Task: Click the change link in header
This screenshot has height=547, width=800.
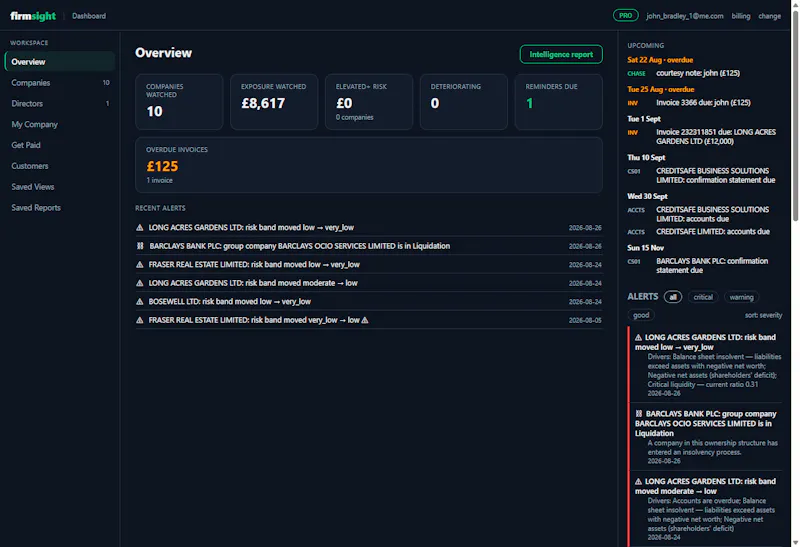Action: click(x=769, y=16)
